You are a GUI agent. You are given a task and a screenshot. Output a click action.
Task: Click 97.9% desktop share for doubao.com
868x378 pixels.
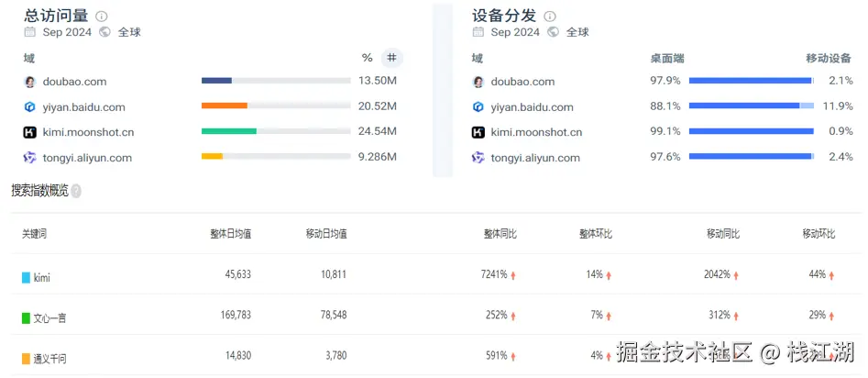(665, 81)
